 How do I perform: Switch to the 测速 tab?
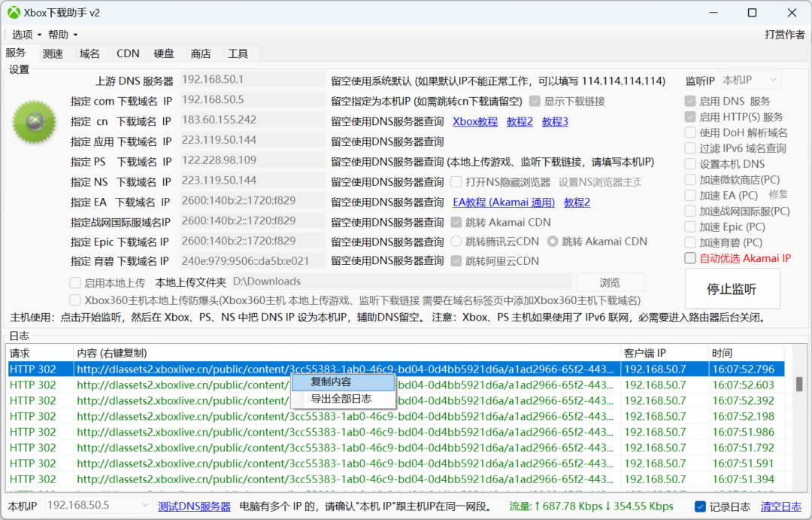tap(53, 53)
